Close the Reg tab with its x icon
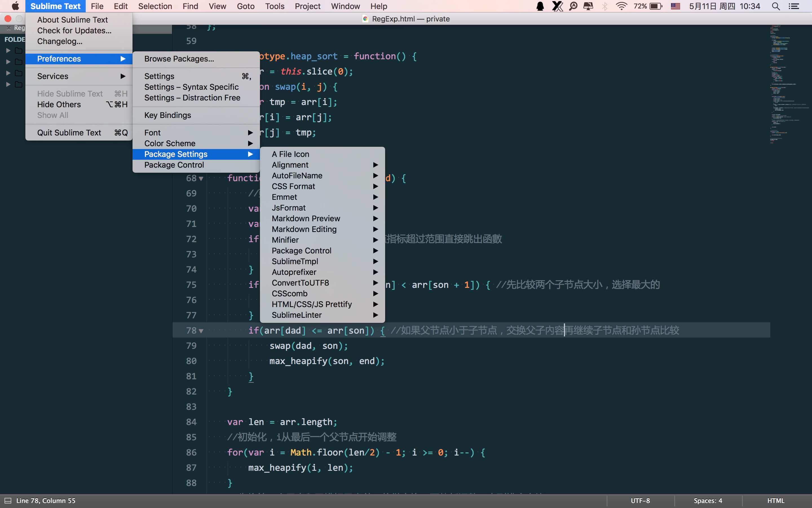This screenshot has height=508, width=812. [9, 28]
